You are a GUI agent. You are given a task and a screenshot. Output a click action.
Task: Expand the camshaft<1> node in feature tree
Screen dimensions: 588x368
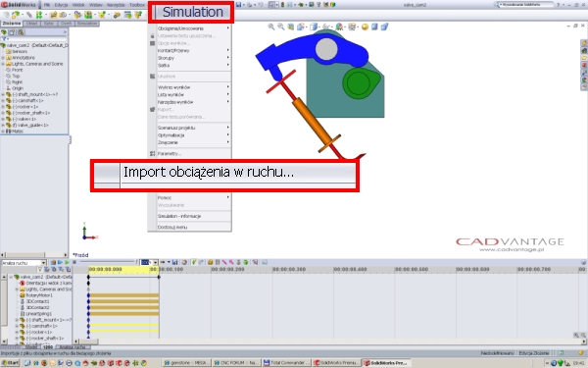click(x=3, y=101)
